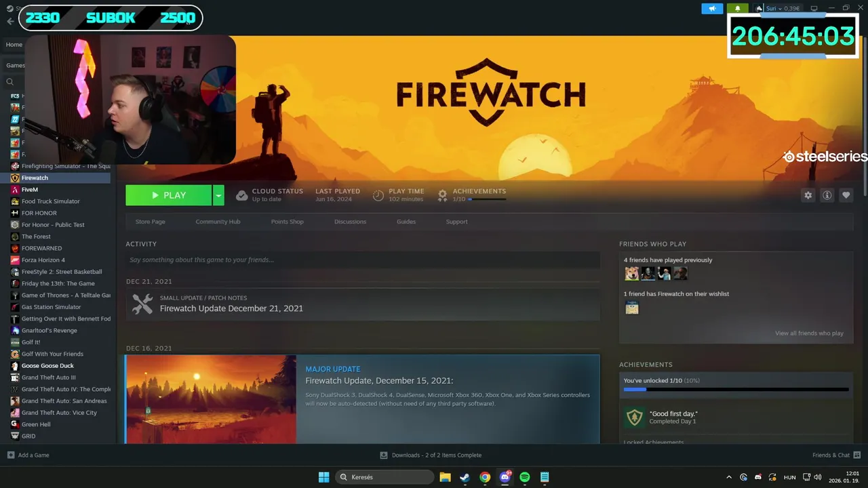Screen dimensions: 868x488
Task: Click the Add a Game plus icon
Action: 10,455
